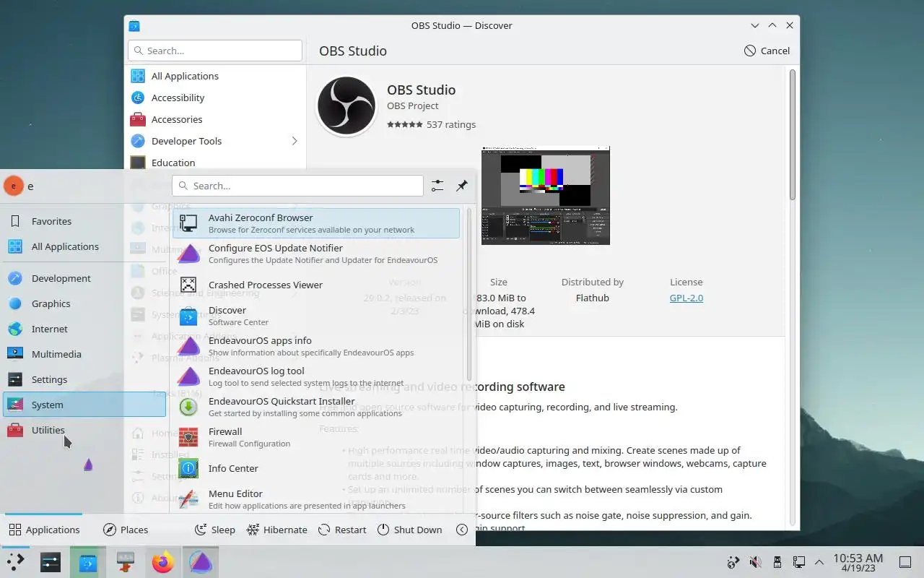
Task: Expand more session options arrow
Action: coord(462,530)
